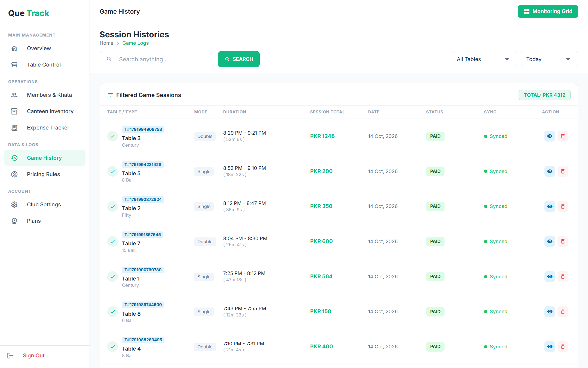Image resolution: width=588 pixels, height=368 pixels.
Task: Open the Plans page
Action: [x=45, y=221]
